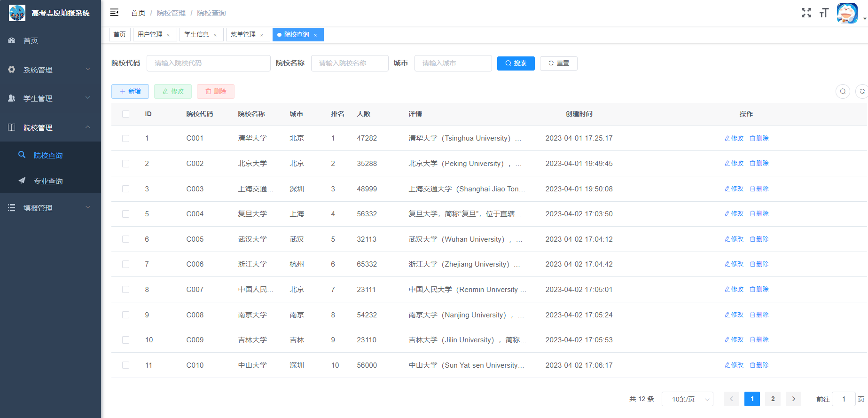Delete row 浙江大学 via 删除
This screenshot has height=418, width=868.
pyautogui.click(x=759, y=264)
